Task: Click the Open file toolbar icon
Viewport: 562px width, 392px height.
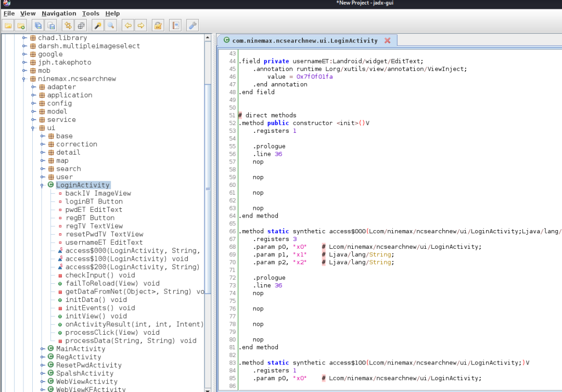Action: 8,25
